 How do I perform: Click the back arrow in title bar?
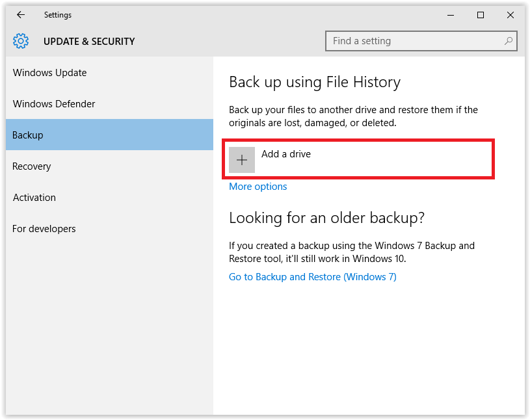click(21, 15)
